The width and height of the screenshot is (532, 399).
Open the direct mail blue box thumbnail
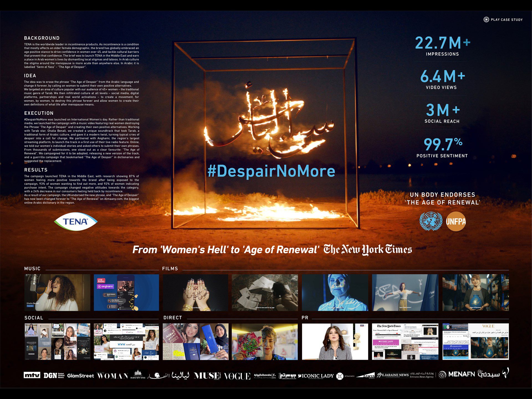[x=196, y=342]
